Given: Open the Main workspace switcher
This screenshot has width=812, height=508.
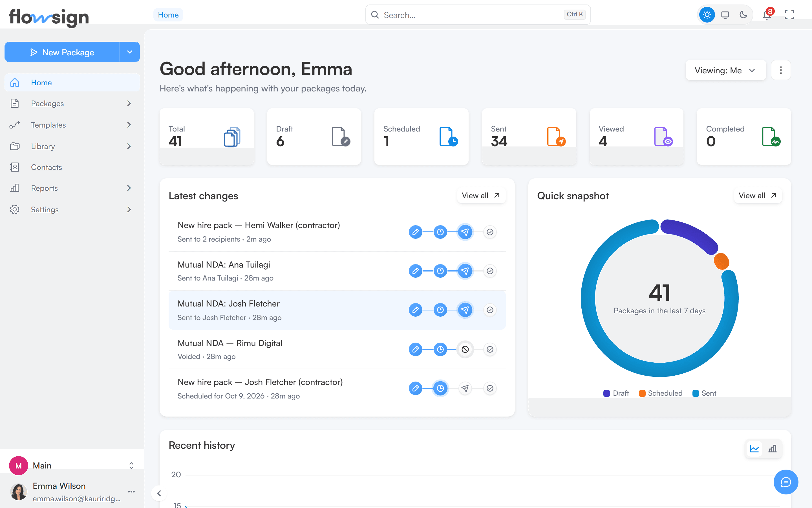Looking at the screenshot, I should 72,465.
